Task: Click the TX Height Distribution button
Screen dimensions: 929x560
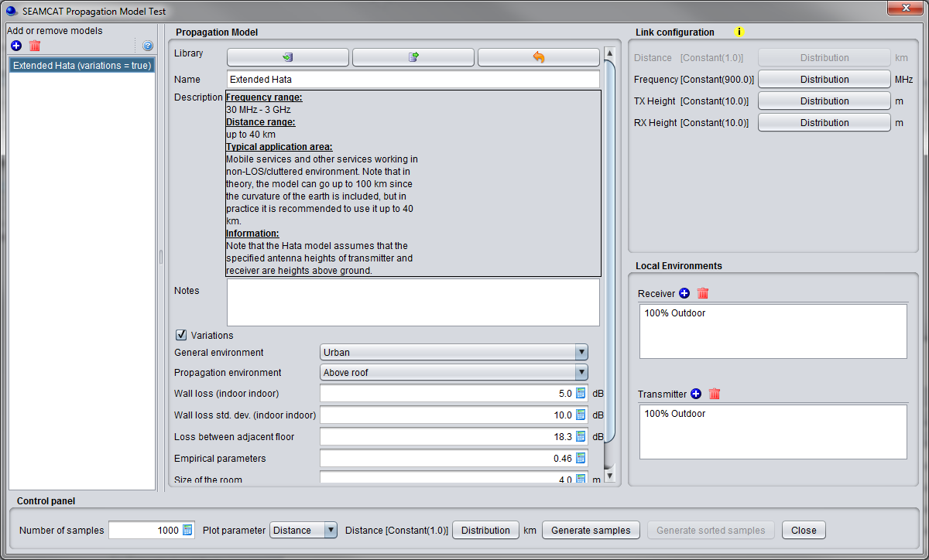Action: point(824,101)
